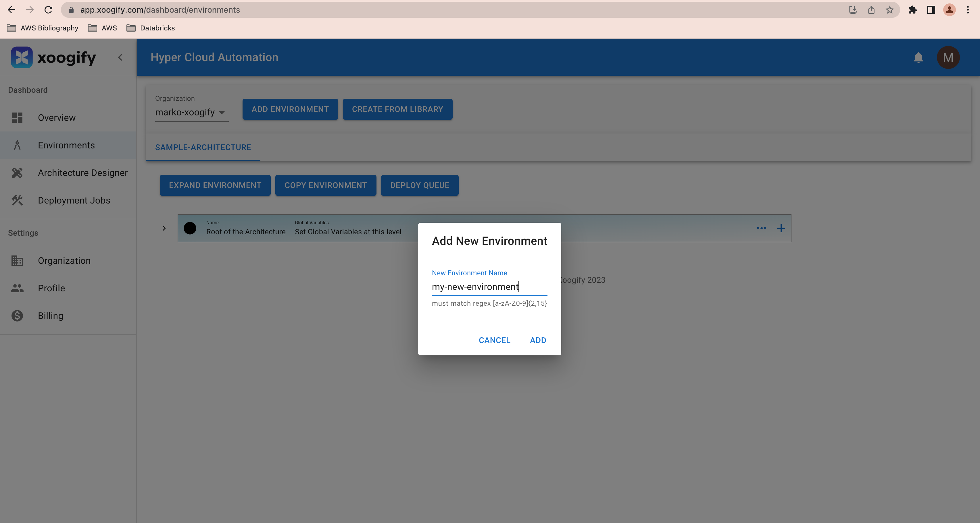Collapse the sidebar with the chevron arrow

tap(120, 57)
